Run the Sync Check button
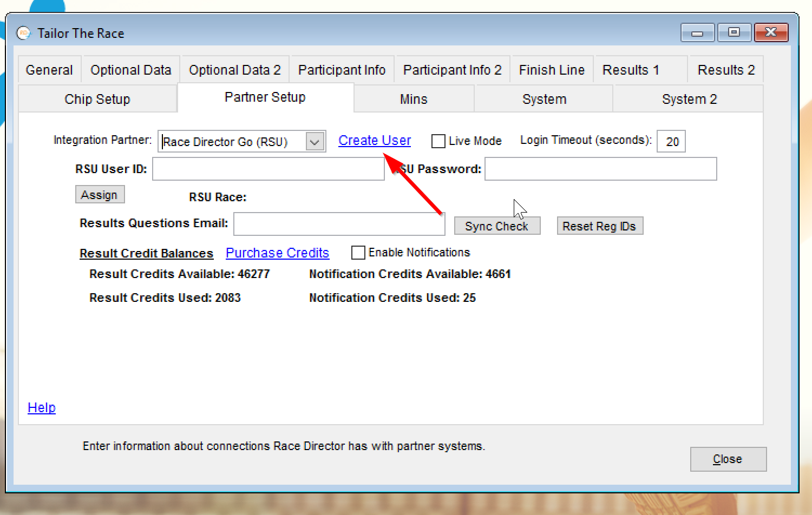The height and width of the screenshot is (515, 812). [x=497, y=226]
